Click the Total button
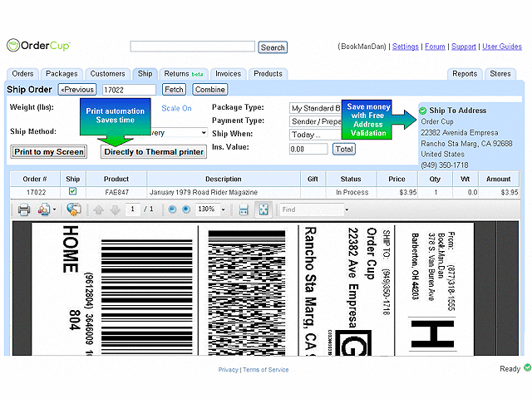Screen dimensions: 532x399 344,149
